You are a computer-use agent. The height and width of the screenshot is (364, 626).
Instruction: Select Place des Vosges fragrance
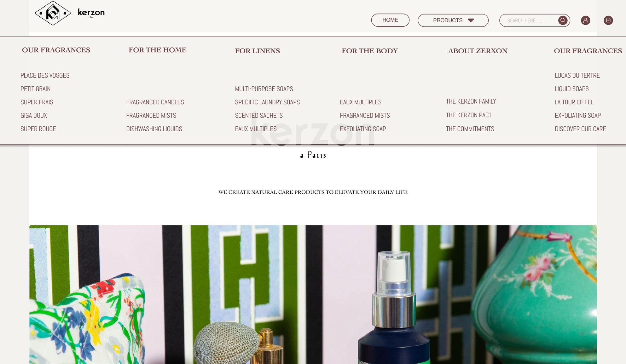coord(45,76)
